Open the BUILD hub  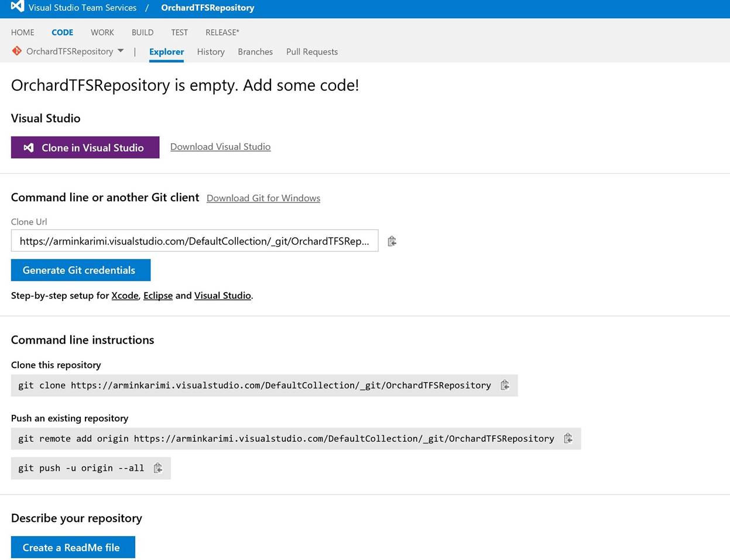[142, 32]
